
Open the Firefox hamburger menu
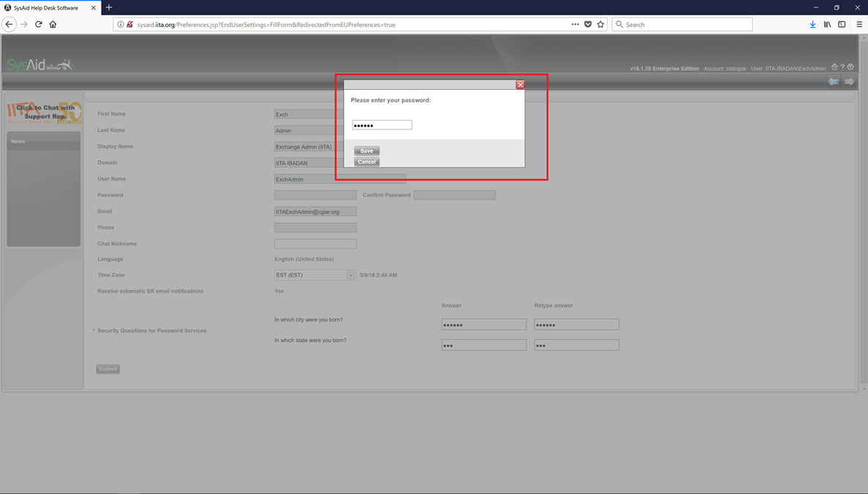[x=859, y=23]
